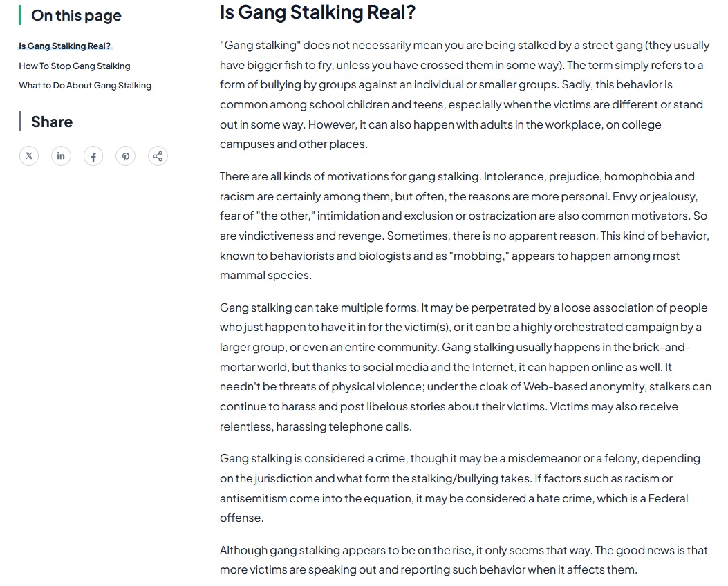Click the green bar beside 'On this page'
The image size is (728, 586).
[20, 15]
